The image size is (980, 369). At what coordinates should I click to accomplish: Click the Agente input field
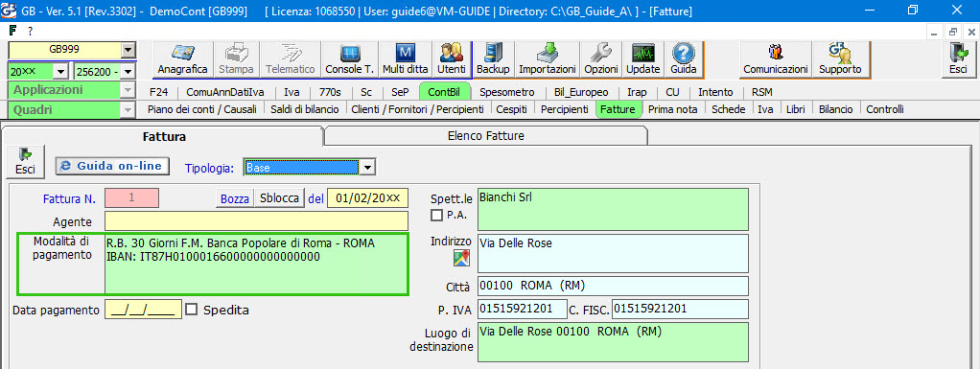coord(256,221)
